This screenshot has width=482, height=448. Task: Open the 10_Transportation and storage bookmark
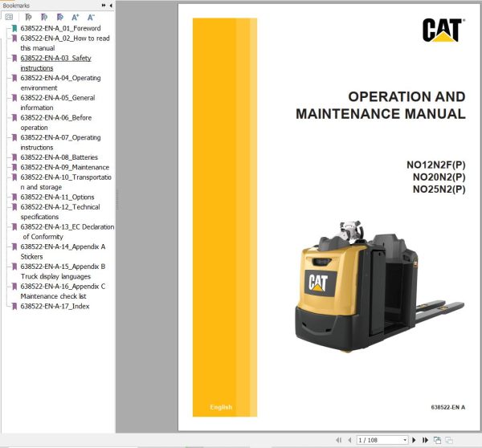click(x=66, y=182)
